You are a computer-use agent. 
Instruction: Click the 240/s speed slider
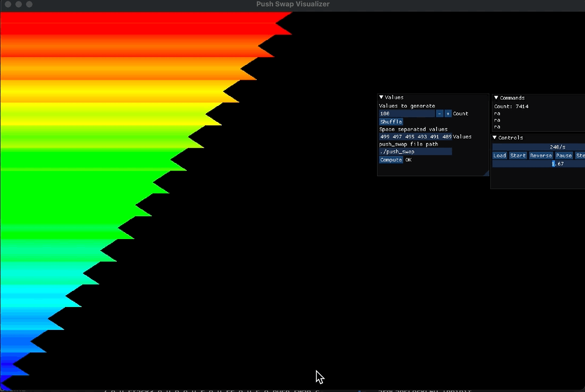tap(538, 147)
